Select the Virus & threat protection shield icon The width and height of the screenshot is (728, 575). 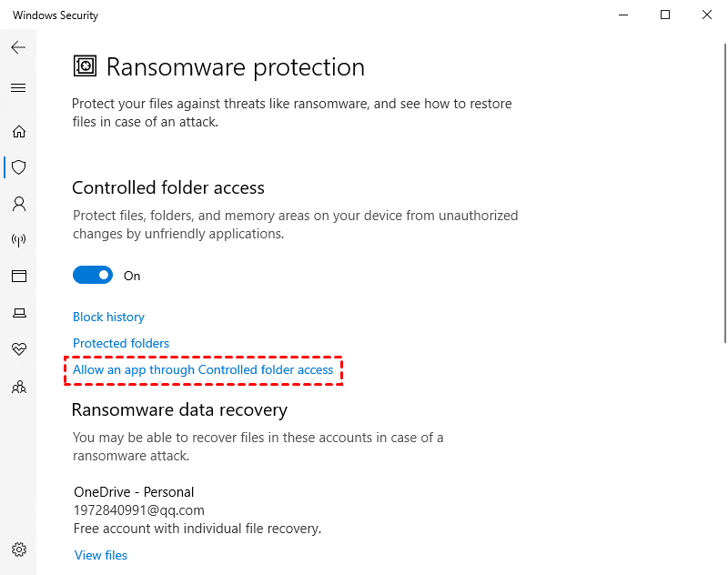click(x=19, y=167)
